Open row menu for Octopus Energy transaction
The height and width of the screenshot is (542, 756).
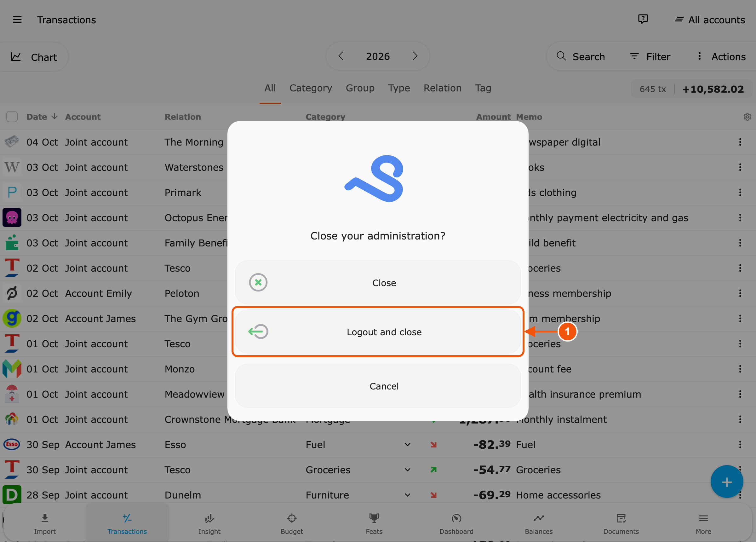pos(740,217)
